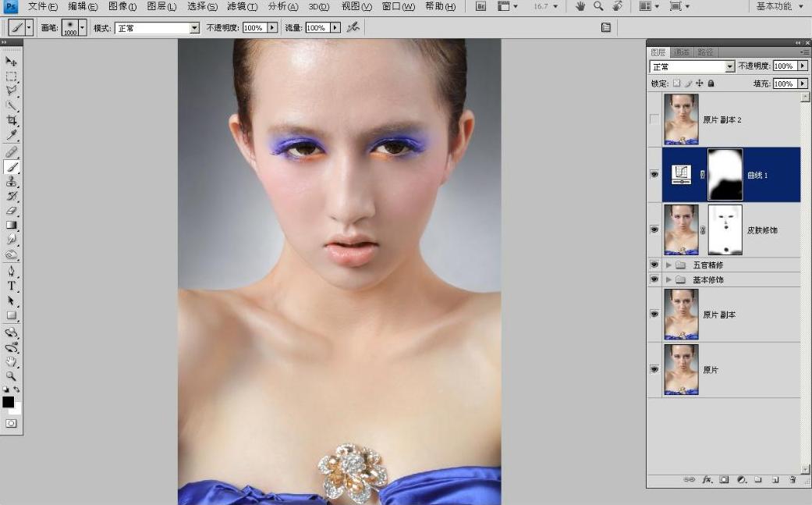The width and height of the screenshot is (812, 505).
Task: Toggle Quick Mask mode
Action: tap(11, 424)
